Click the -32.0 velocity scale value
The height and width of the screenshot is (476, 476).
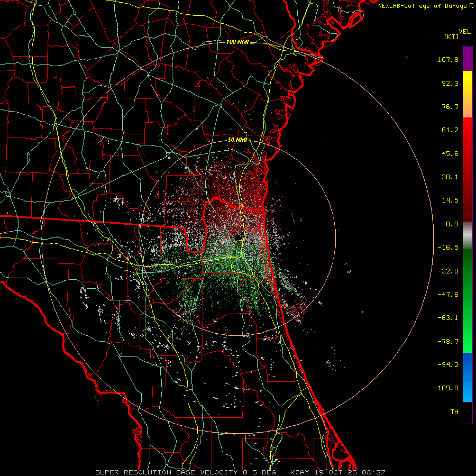point(448,271)
